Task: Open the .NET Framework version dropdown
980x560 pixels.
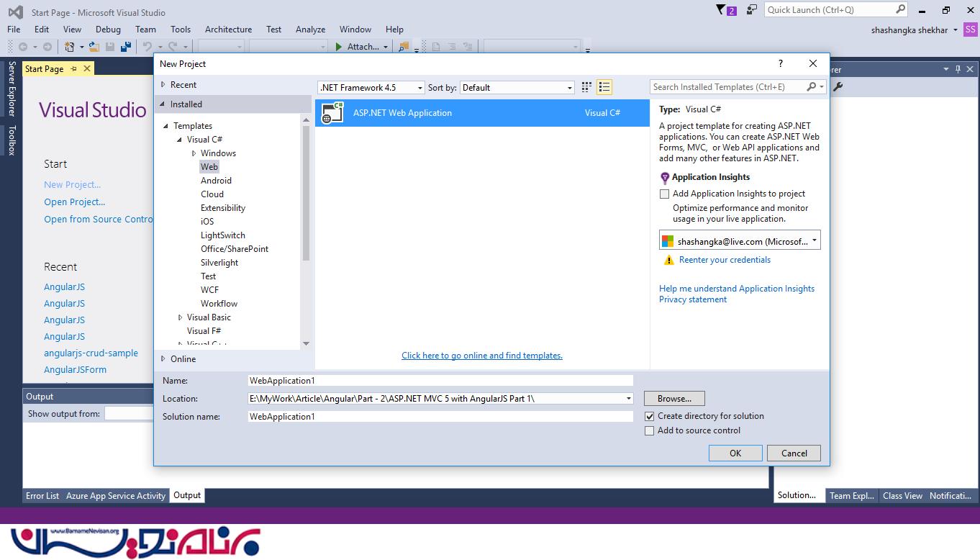Action: click(371, 88)
